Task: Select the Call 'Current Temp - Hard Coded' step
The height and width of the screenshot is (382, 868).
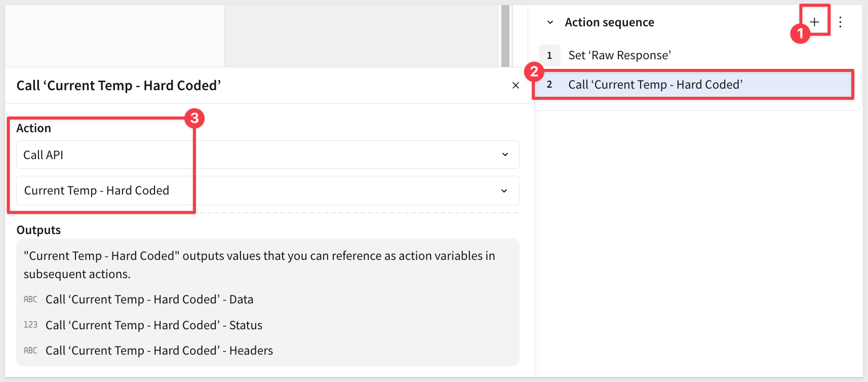Action: point(655,85)
